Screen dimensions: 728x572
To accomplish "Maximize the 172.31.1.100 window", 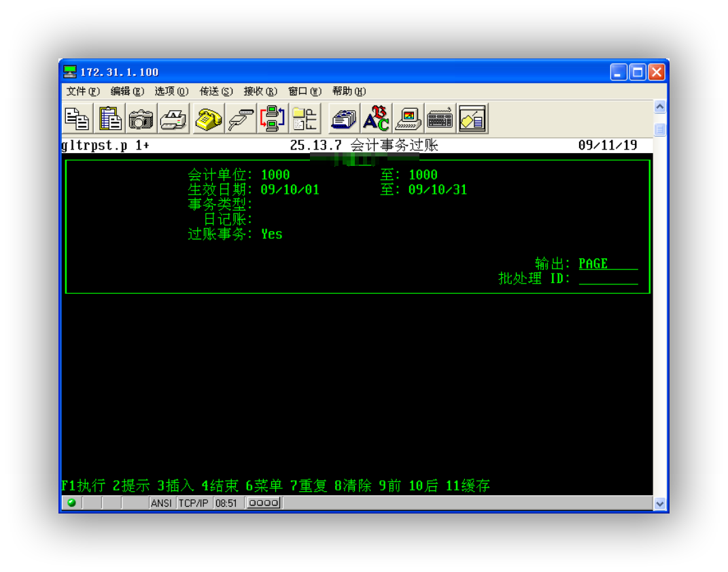I will point(638,72).
